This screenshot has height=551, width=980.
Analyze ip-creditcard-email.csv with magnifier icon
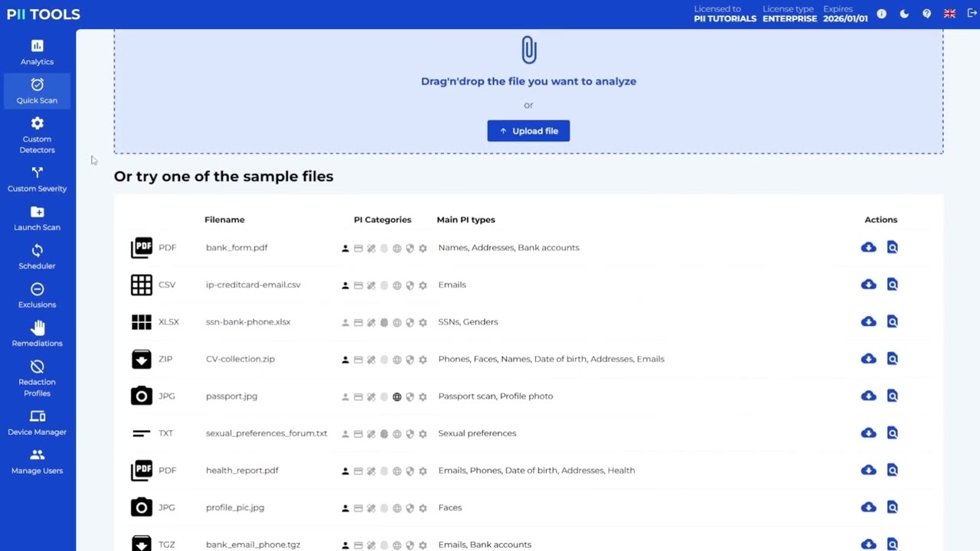[892, 285]
